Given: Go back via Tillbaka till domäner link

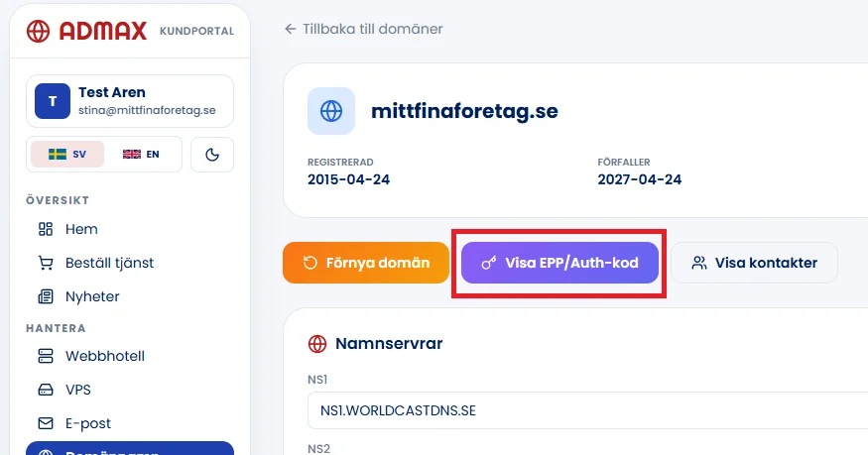Looking at the screenshot, I should click(x=364, y=29).
